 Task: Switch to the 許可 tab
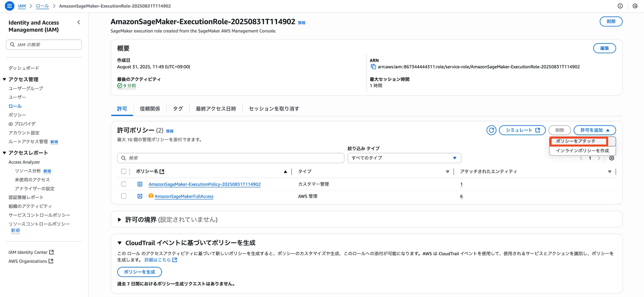tap(122, 109)
